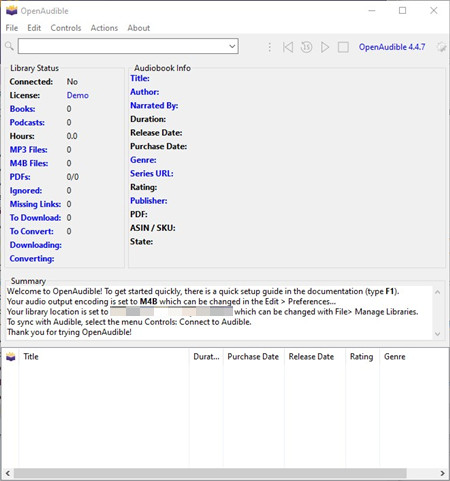This screenshot has width=450, height=481.
Task: Sort by the Genre column header
Action: point(414,357)
